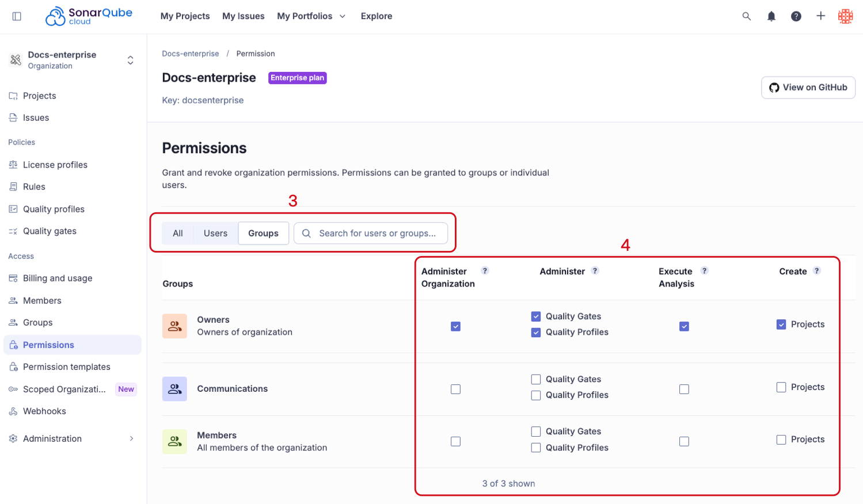Open notifications bell icon
Image resolution: width=863 pixels, height=504 pixels.
click(x=771, y=16)
